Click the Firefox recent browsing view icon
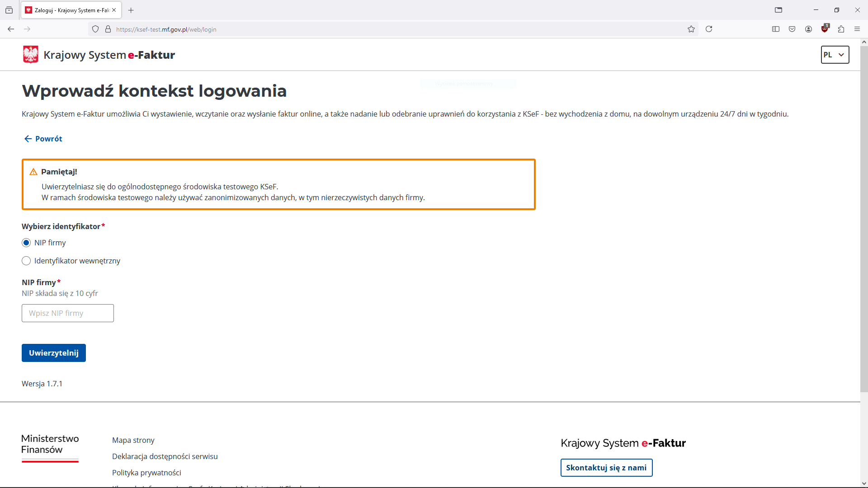 pyautogui.click(x=9, y=10)
